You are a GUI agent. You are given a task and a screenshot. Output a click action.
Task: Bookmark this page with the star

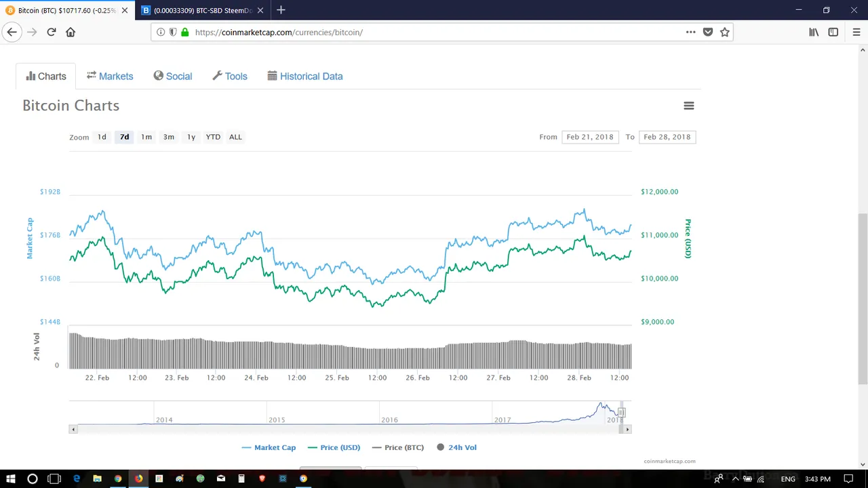(x=725, y=32)
